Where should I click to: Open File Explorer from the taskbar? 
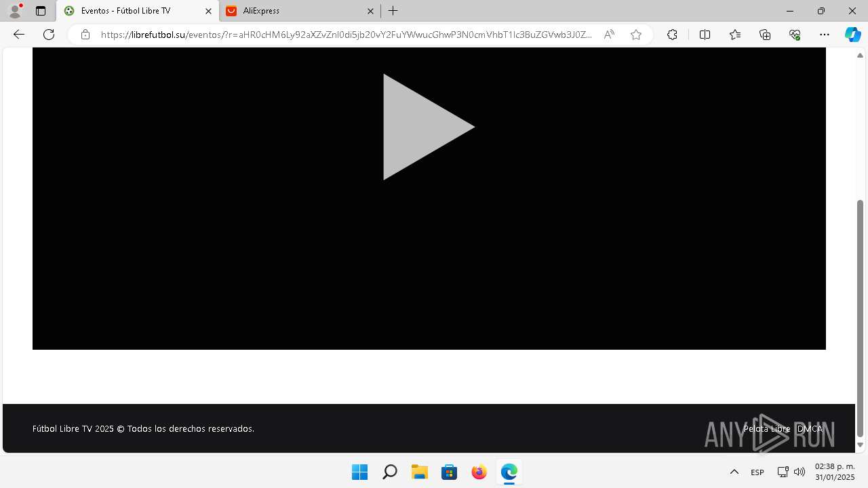click(x=419, y=472)
